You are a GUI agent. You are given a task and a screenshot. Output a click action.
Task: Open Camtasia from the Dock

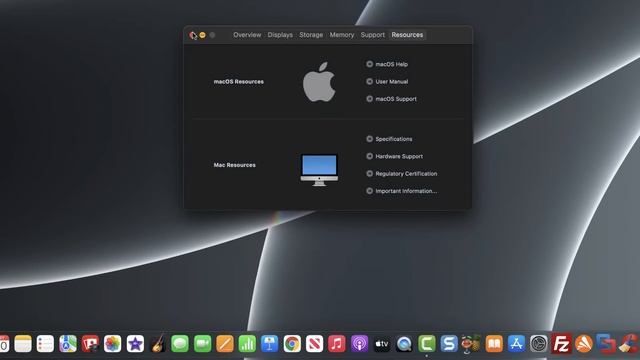pyautogui.click(x=427, y=344)
